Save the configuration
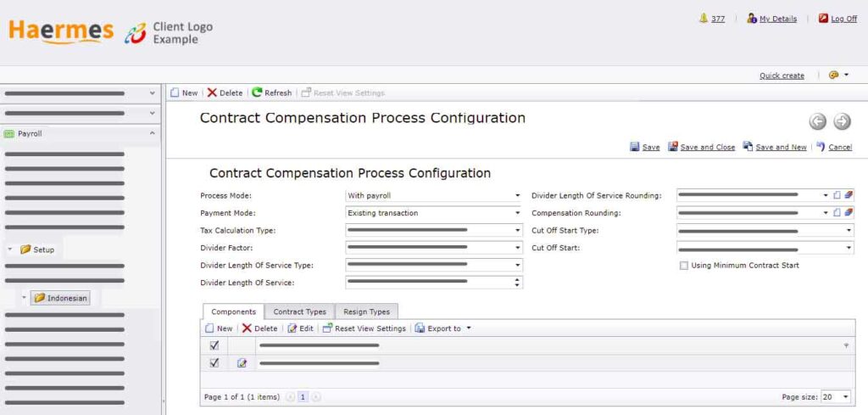The image size is (868, 415). 645,147
